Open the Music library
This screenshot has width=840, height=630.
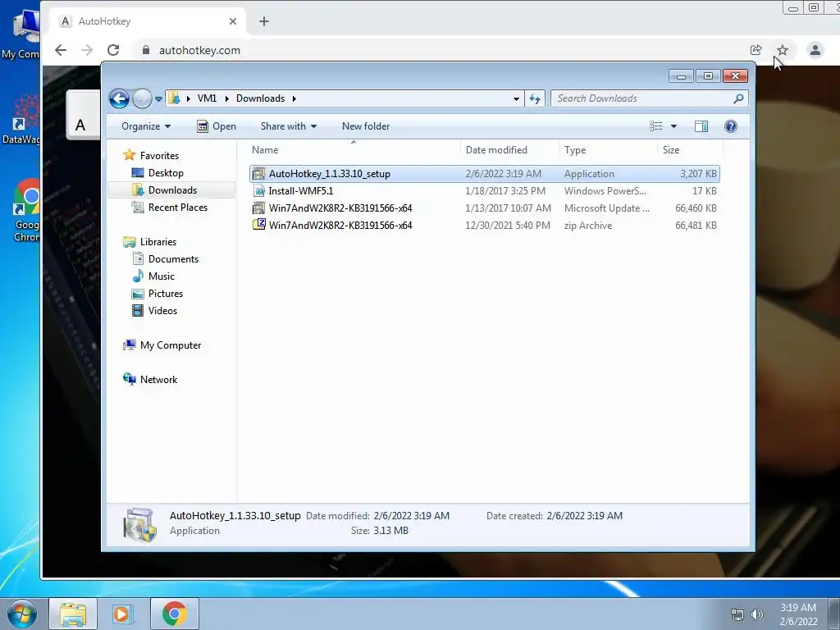click(x=162, y=276)
